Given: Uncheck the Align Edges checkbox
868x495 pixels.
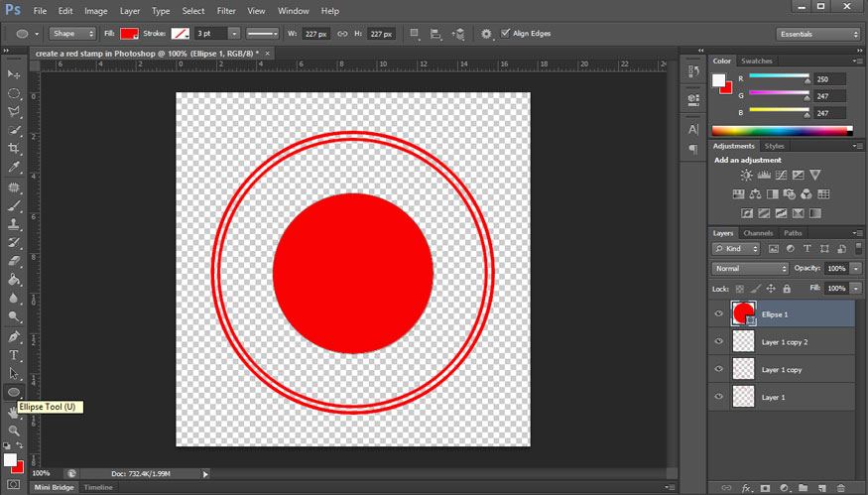Looking at the screenshot, I should coord(506,33).
